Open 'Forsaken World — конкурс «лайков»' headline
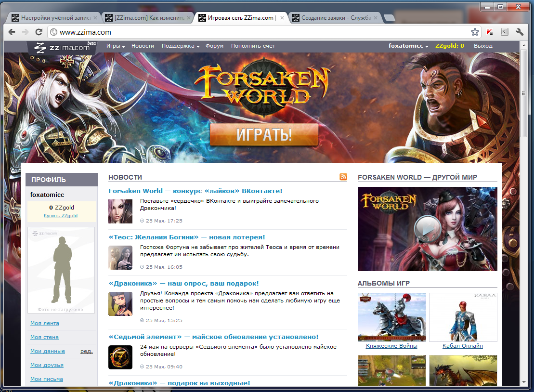 195,191
